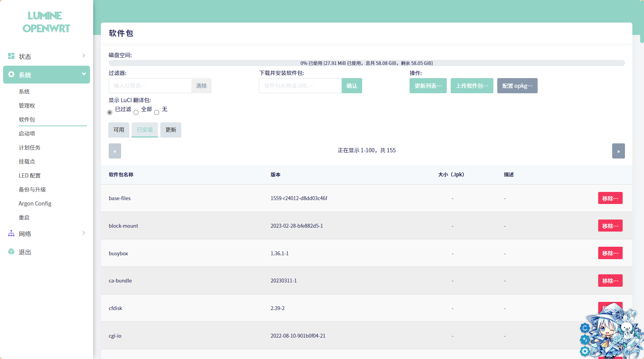644x359 pixels.
Task: Click the 网络 network icon in sidebar
Action: coord(11,234)
